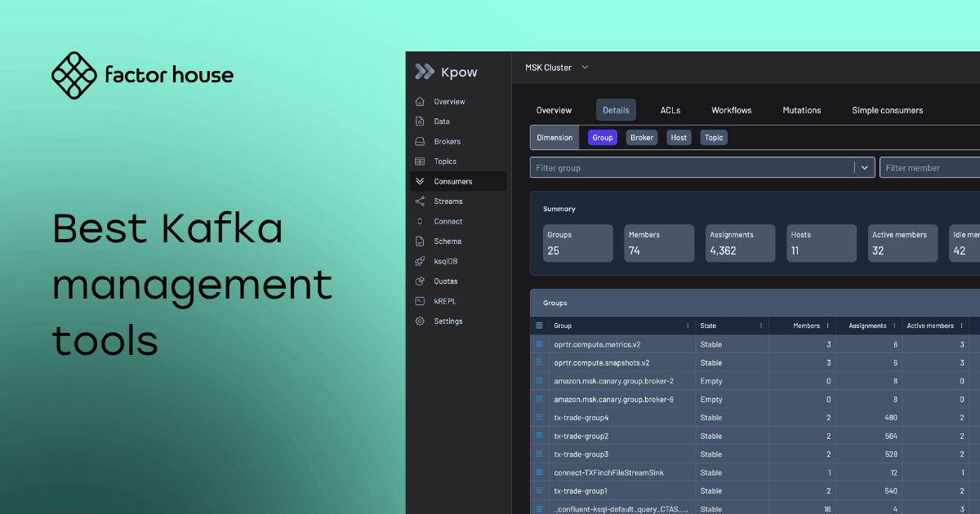Image resolution: width=980 pixels, height=514 pixels.
Task: Switch to the Overview tab
Action: pos(554,110)
